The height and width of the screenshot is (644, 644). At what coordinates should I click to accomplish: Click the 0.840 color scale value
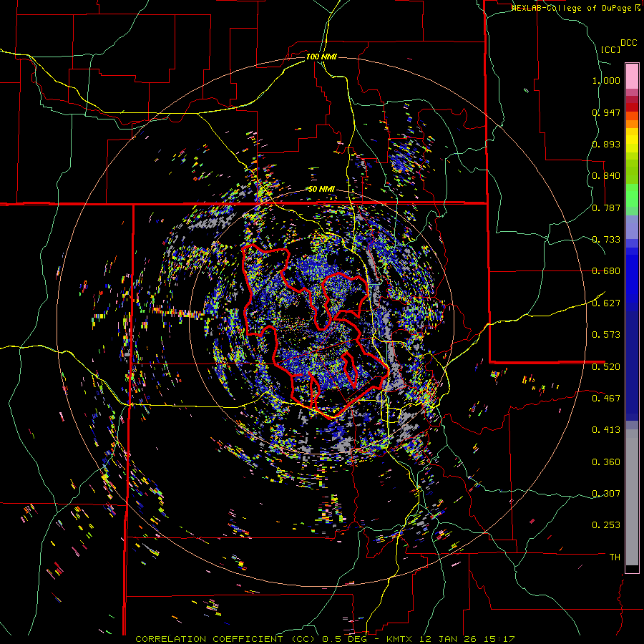point(606,176)
